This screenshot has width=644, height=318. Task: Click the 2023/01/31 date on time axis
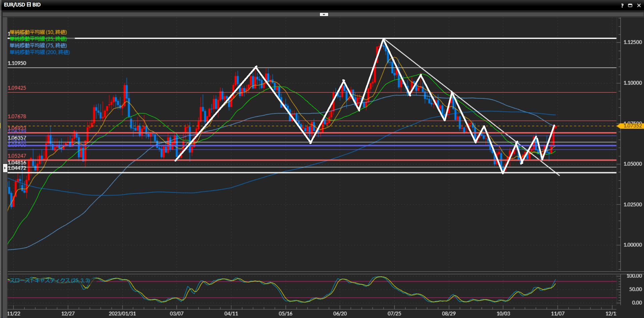tap(122, 314)
